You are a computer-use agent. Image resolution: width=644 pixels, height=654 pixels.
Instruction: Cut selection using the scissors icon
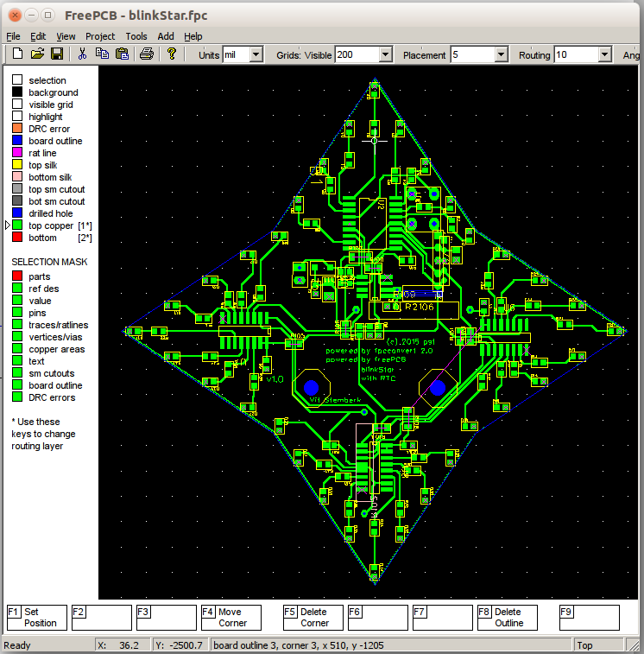coord(82,54)
